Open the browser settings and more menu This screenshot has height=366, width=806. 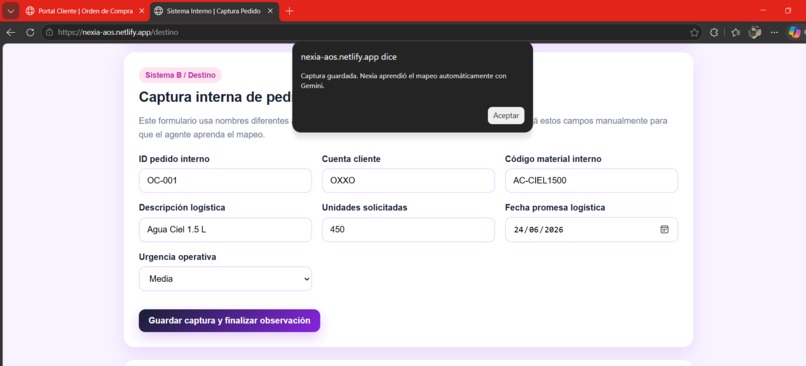click(775, 32)
